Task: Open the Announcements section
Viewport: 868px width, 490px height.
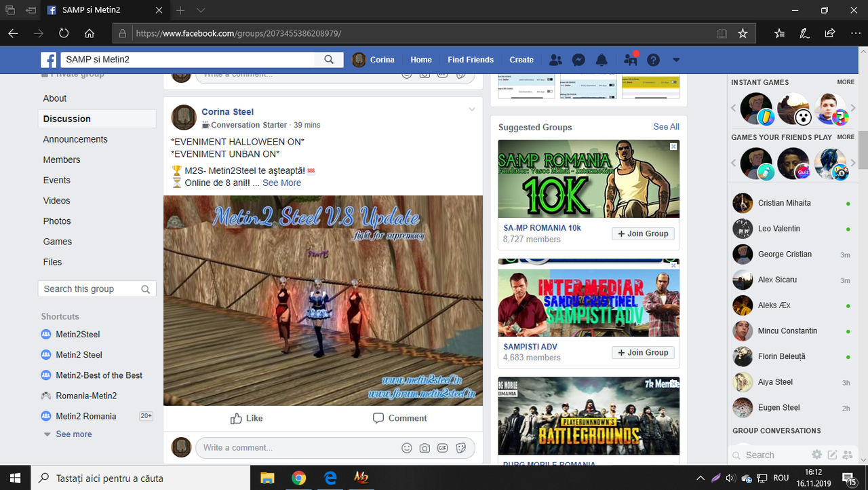Action: (x=75, y=139)
